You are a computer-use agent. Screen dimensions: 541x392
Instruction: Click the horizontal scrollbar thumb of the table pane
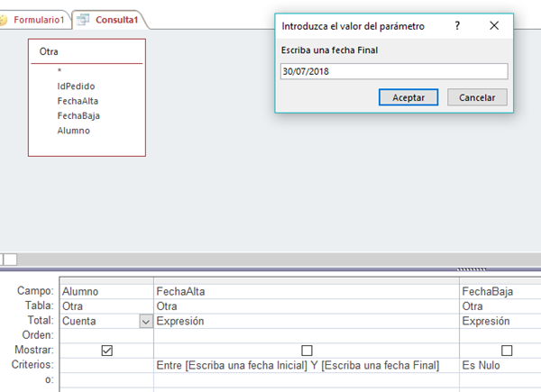10,260
